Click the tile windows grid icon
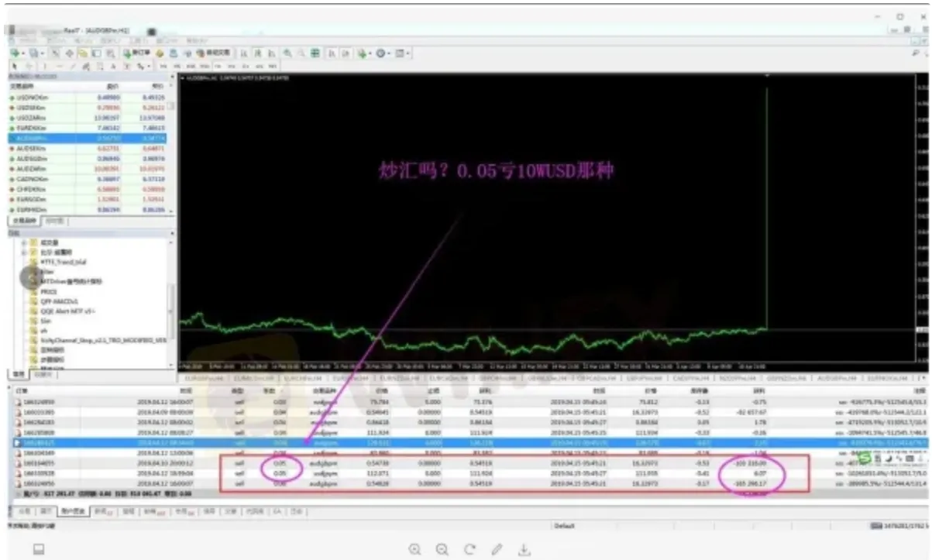 pyautogui.click(x=315, y=53)
